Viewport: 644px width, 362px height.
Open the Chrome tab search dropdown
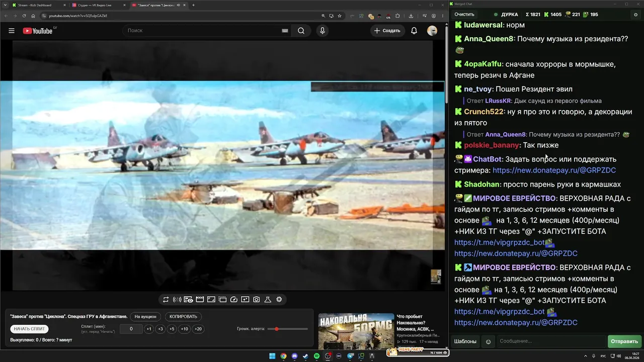click(5, 5)
